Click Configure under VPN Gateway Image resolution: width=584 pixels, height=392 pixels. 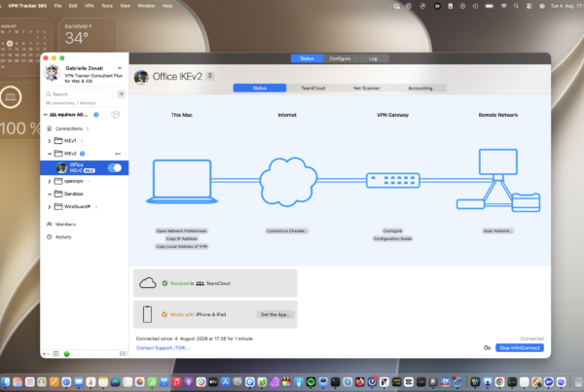[x=392, y=231]
